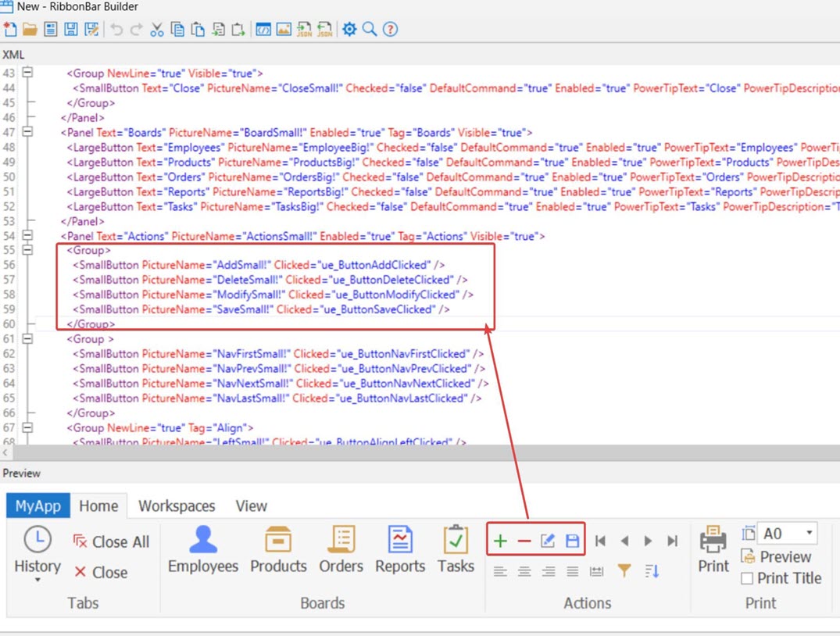Click the Employees large button
The width and height of the screenshot is (840, 636).
point(203,550)
